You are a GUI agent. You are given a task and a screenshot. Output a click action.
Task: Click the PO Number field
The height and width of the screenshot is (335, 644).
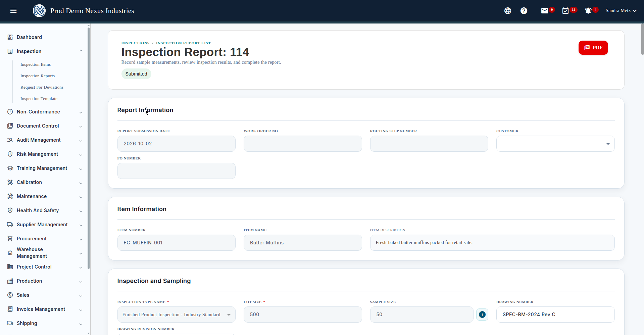[x=176, y=171]
